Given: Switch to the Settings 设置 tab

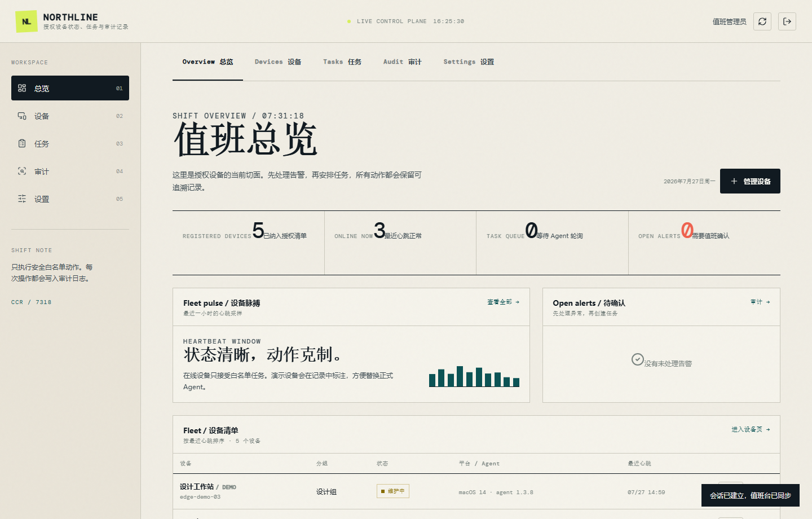Looking at the screenshot, I should pos(469,62).
